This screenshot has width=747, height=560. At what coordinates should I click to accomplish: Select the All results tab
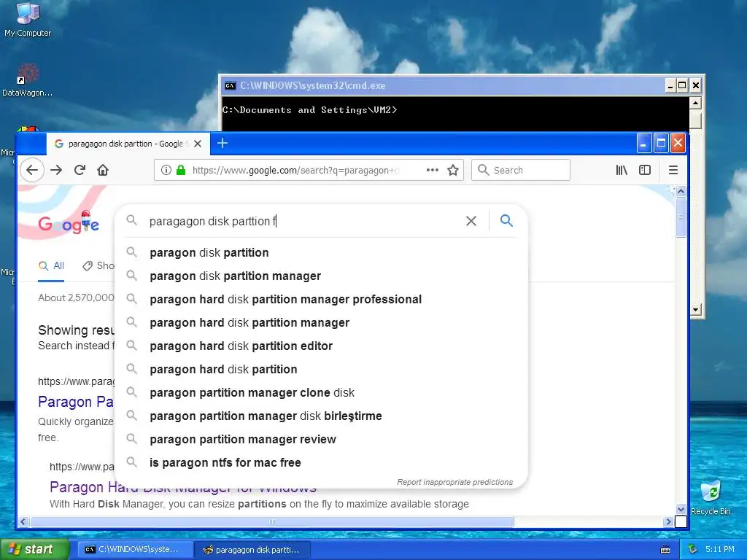point(52,265)
